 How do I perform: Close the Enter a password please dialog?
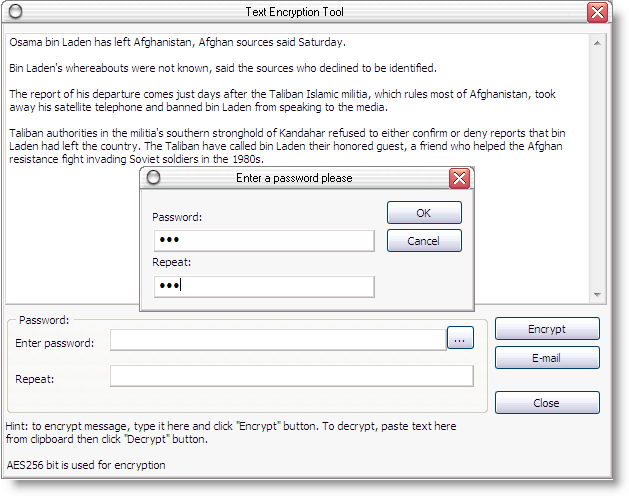459,178
